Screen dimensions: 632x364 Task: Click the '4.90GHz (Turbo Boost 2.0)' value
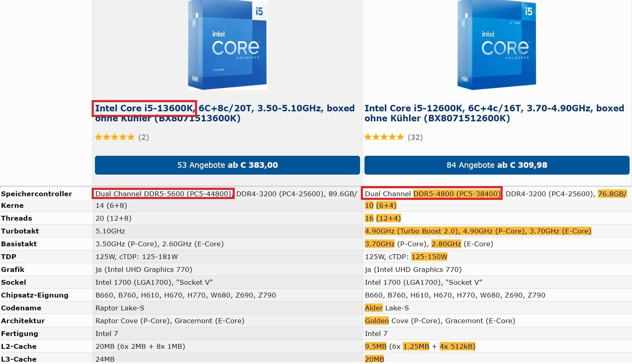(412, 231)
